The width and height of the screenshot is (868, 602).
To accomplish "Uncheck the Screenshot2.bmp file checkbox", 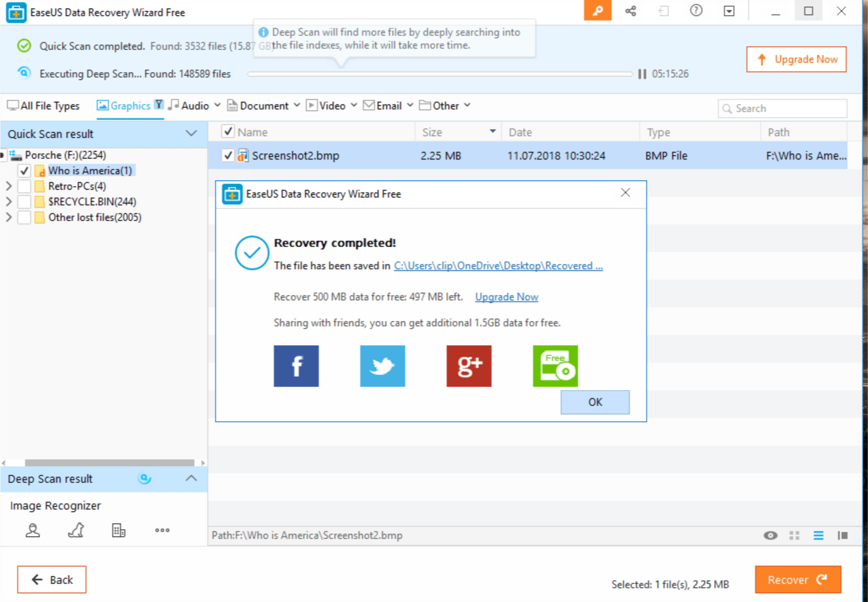I will point(228,156).
